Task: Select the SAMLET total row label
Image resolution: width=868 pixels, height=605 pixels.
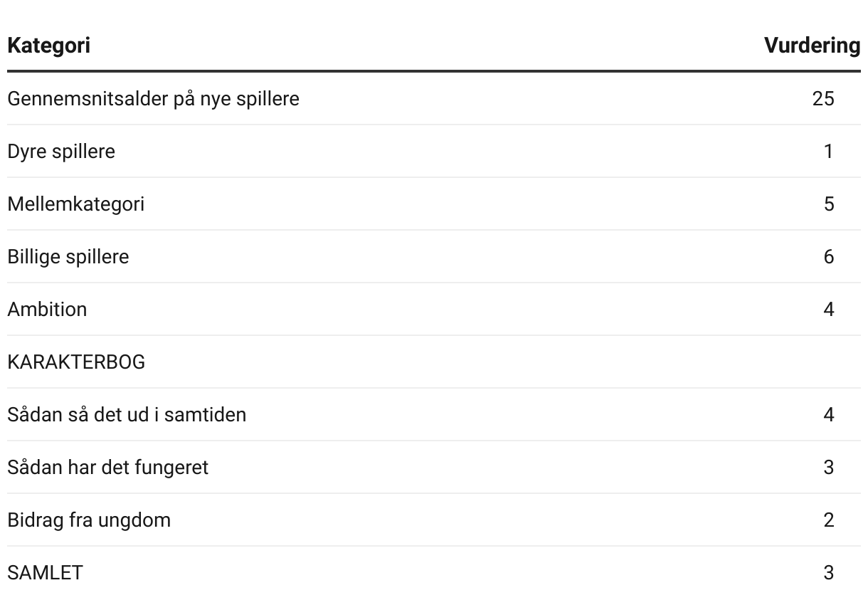Action: coord(45,573)
